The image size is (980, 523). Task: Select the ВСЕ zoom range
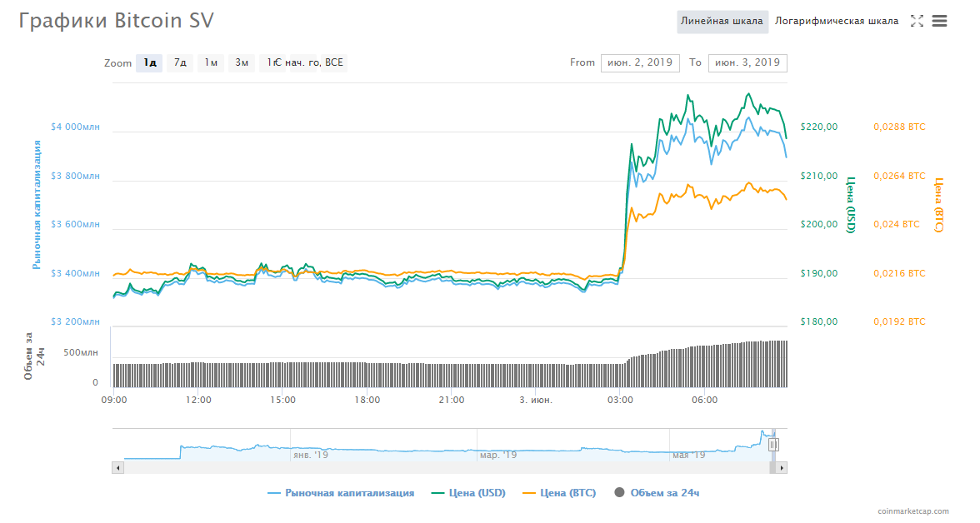coord(334,62)
